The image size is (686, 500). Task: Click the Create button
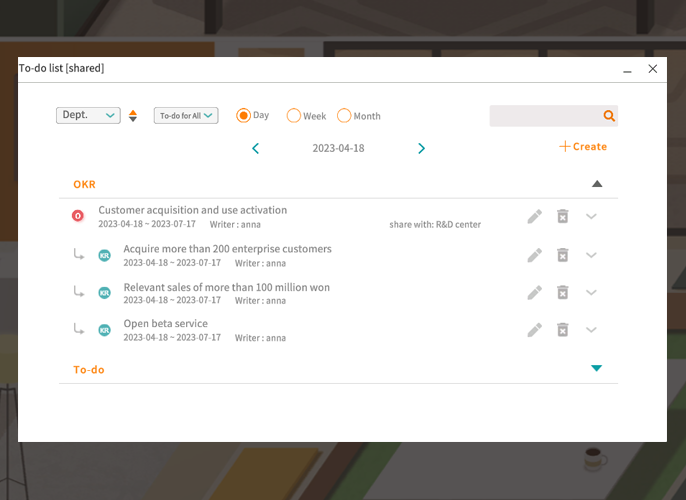(x=583, y=147)
